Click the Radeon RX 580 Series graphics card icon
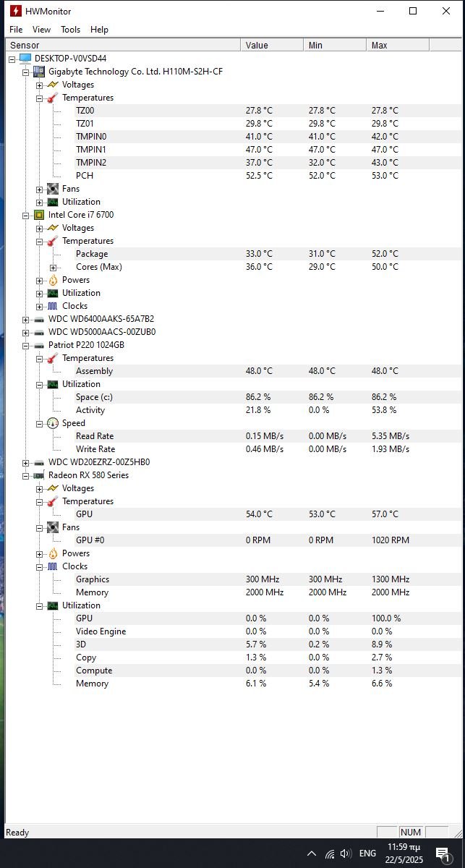Screen dimensions: 465x868 (x=39, y=475)
